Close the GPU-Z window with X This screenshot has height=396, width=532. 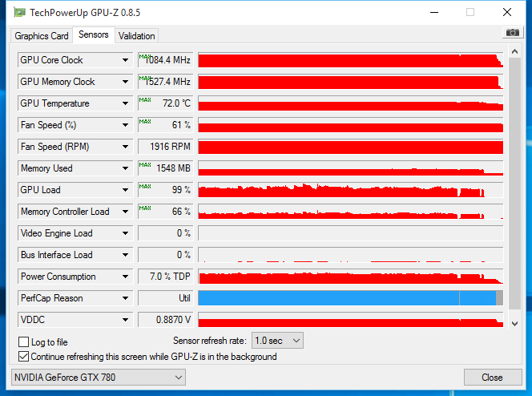pos(507,13)
